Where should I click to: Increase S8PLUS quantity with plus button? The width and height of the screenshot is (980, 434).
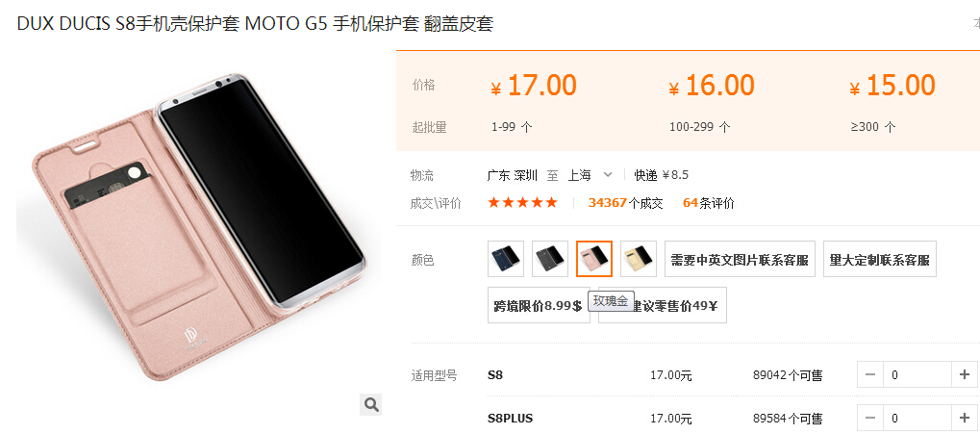[x=965, y=418]
